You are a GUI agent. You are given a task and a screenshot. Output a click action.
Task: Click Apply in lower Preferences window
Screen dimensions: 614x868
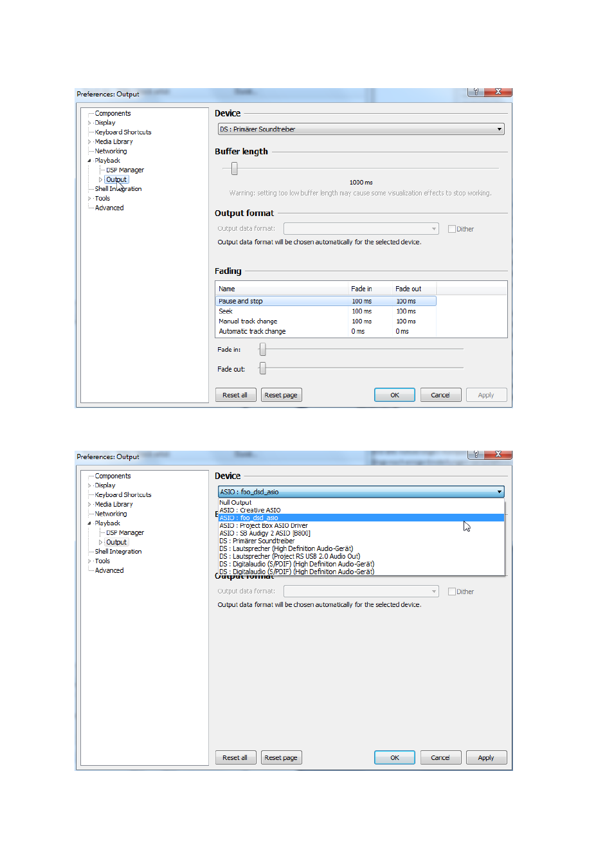pyautogui.click(x=486, y=757)
